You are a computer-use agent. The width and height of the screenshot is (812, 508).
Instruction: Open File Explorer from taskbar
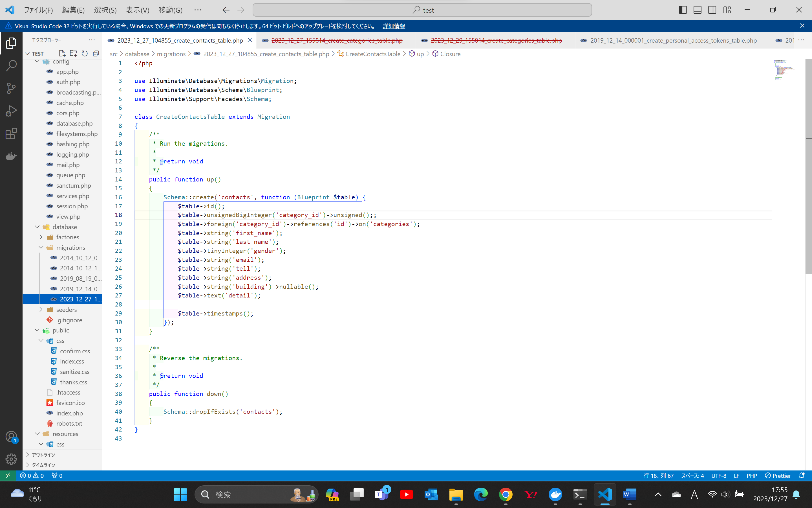(456, 494)
